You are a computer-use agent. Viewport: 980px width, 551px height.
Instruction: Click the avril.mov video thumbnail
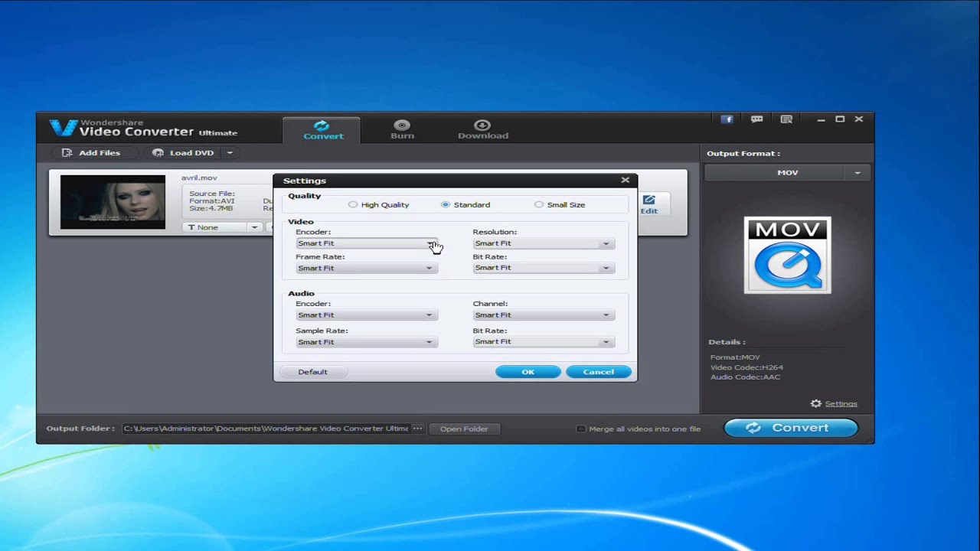click(113, 202)
